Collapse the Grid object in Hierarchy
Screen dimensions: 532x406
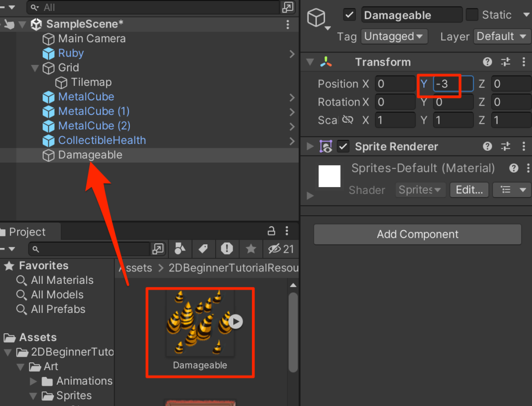coord(35,68)
